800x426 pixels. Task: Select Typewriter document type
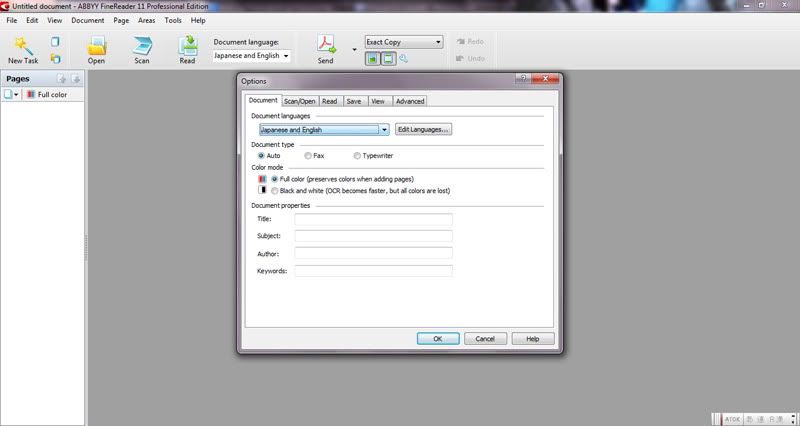(x=357, y=156)
